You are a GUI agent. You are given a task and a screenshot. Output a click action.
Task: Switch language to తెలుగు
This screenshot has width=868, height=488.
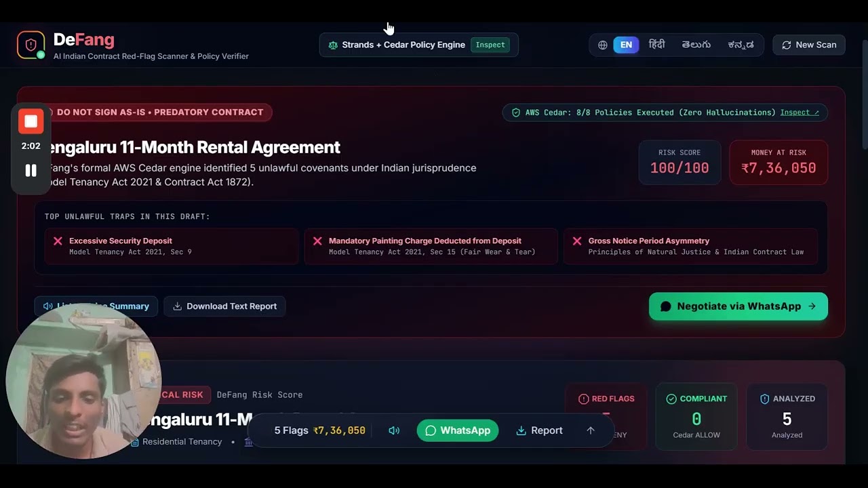[x=696, y=45]
